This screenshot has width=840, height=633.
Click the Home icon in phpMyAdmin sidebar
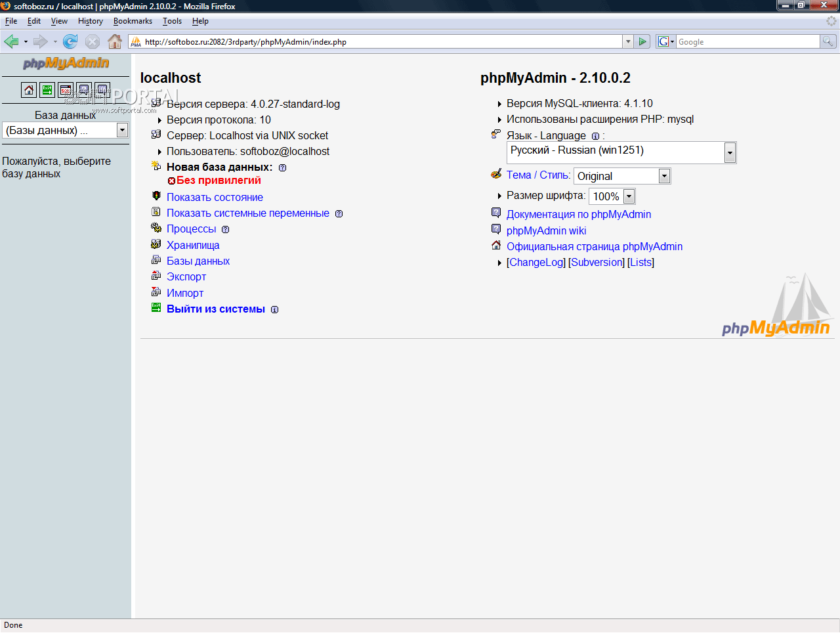coord(29,90)
